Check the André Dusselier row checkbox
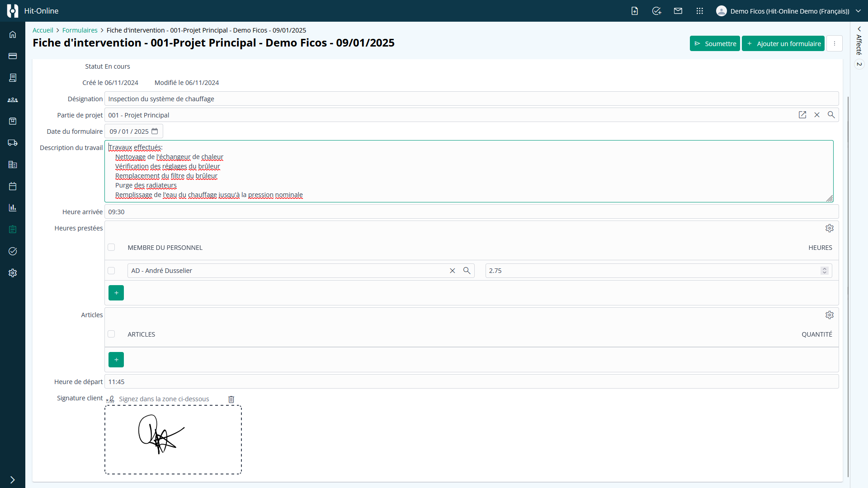 click(x=111, y=271)
